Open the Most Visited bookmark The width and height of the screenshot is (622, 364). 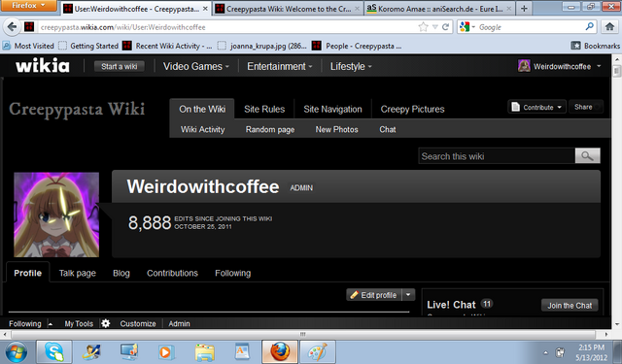click(x=28, y=46)
